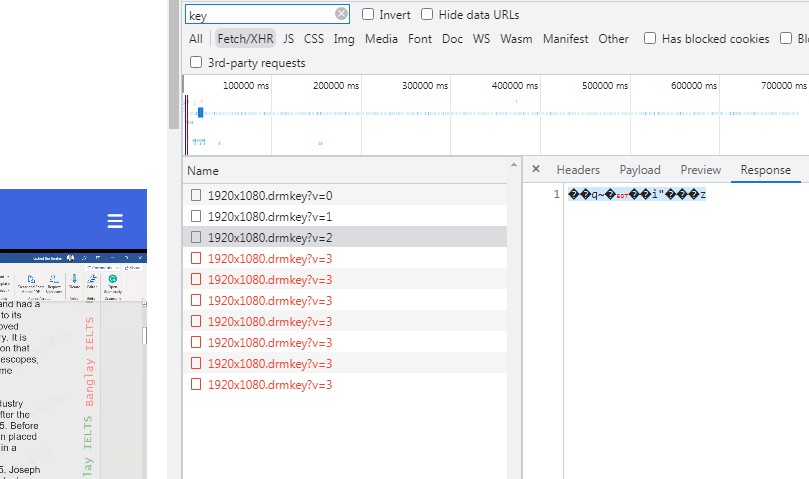Select the Fetch/XHR filter
This screenshot has width=809, height=479.
point(245,39)
